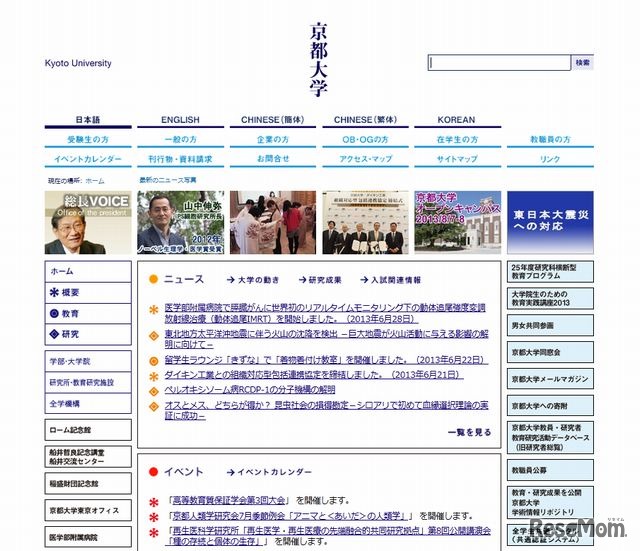Click arrow icon before イベントカレンダー in events
This screenshot has width=640, height=551.
231,472
